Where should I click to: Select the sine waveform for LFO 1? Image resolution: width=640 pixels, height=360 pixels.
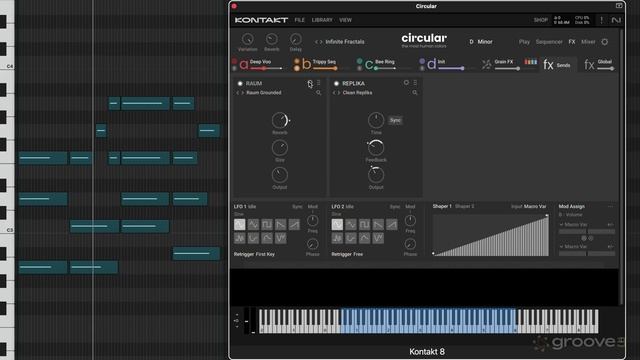(x=240, y=224)
